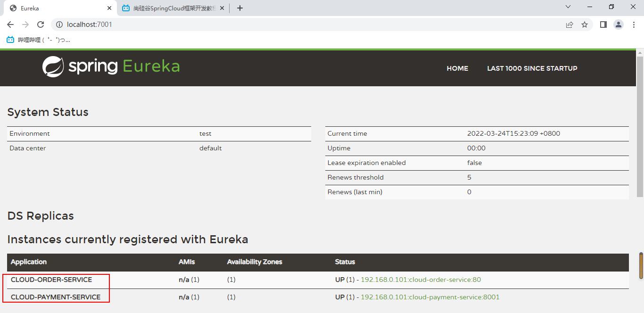
Task: Click the Availability Zones column header
Action: coord(255,262)
